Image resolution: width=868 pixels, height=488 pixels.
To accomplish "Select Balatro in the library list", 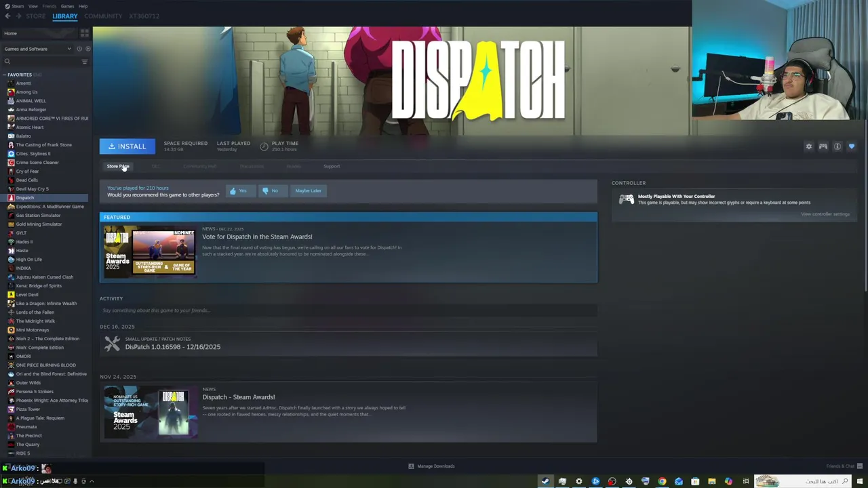I will click(24, 136).
